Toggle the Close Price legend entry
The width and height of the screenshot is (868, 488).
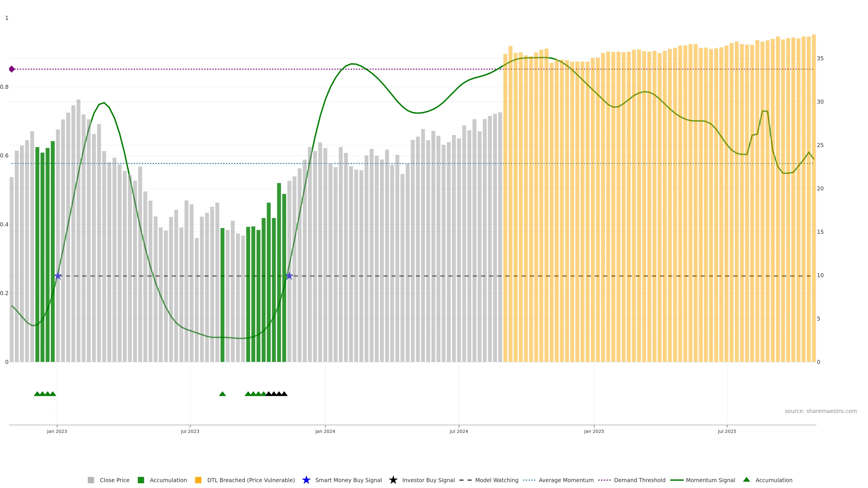(x=114, y=480)
